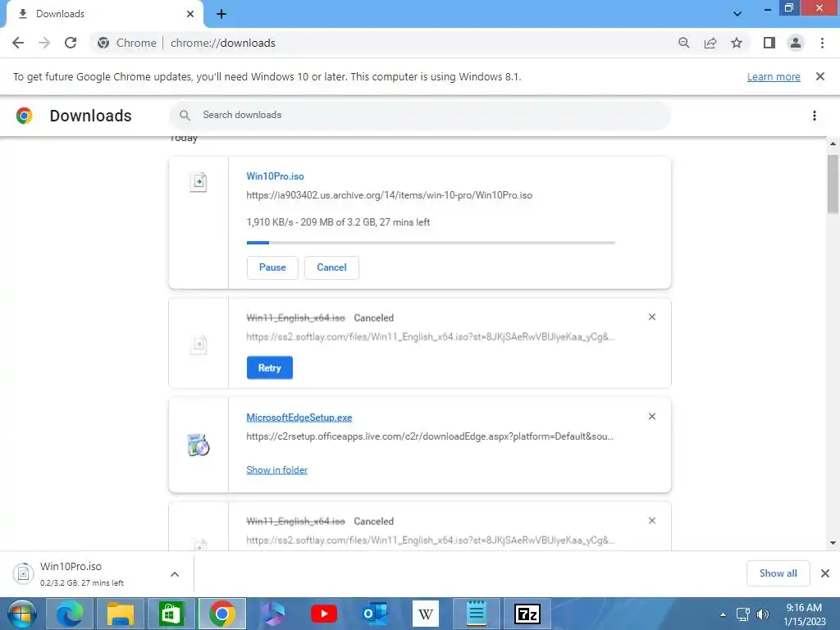Image resolution: width=840 pixels, height=630 pixels.
Task: Click the page scrollbar thumb
Action: (833, 184)
